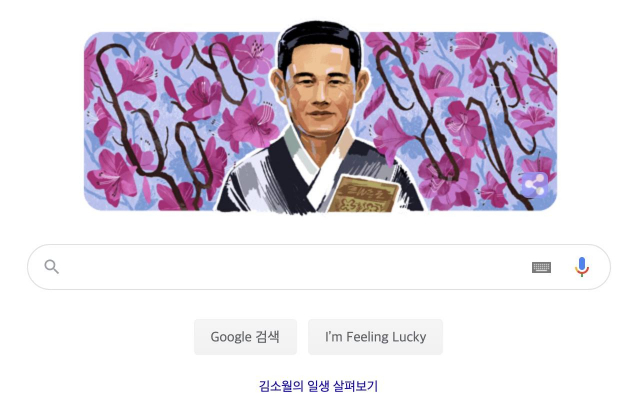Open the 김소월의 일생 살펴보기 link

click(x=319, y=386)
